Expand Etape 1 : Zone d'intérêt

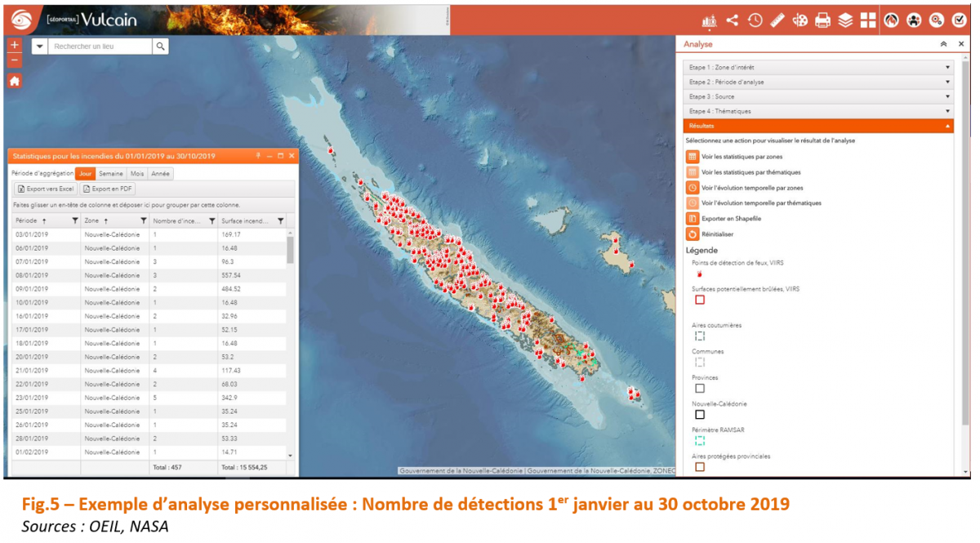(x=817, y=68)
